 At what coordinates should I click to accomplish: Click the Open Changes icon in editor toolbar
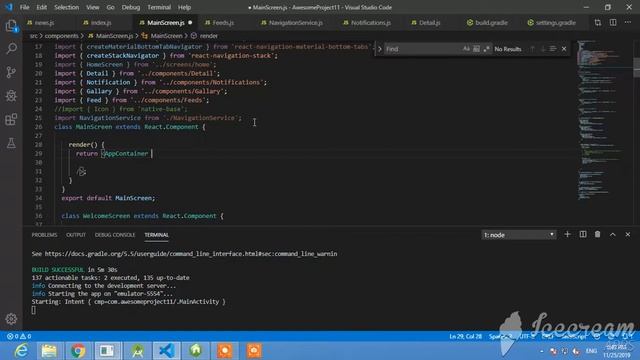pyautogui.click(x=598, y=22)
